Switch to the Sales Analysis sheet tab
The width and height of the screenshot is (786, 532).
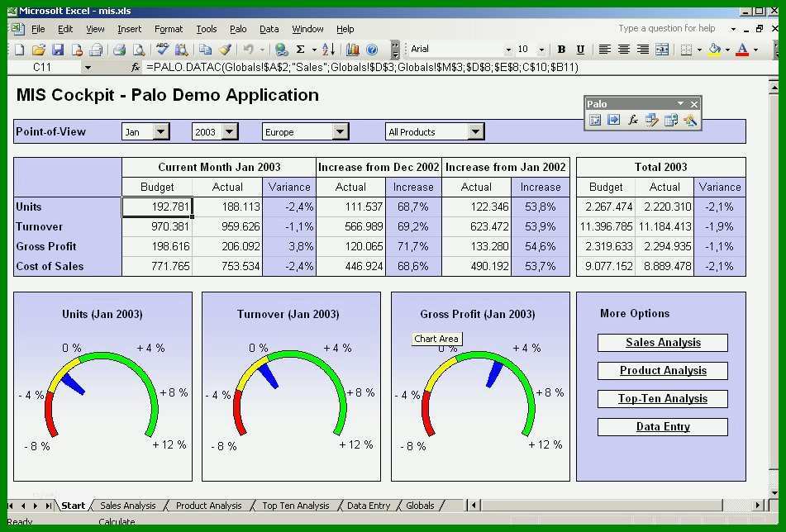(128, 506)
